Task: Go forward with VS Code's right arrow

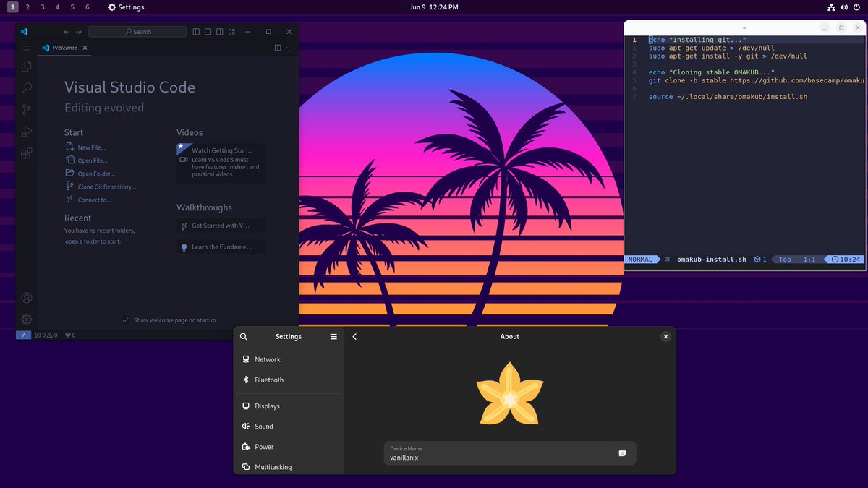Action: pos(80,32)
